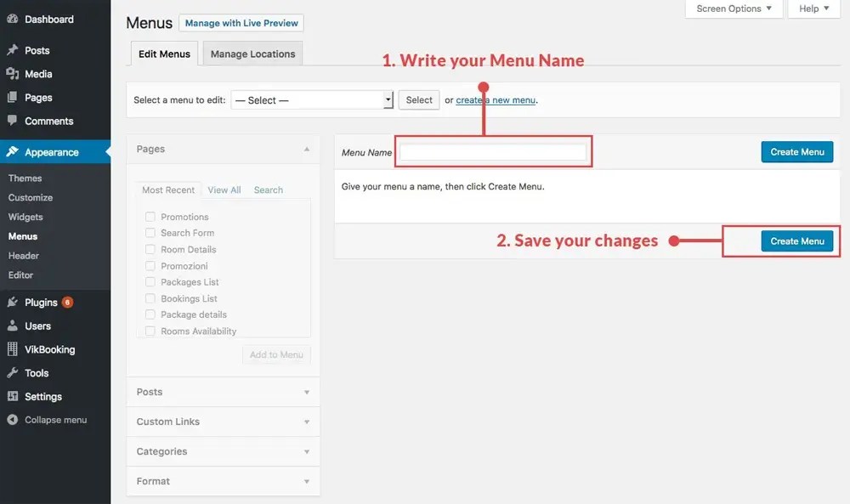This screenshot has height=504, width=850.
Task: Select the Posts icon in the sidebar
Action: pos(12,50)
